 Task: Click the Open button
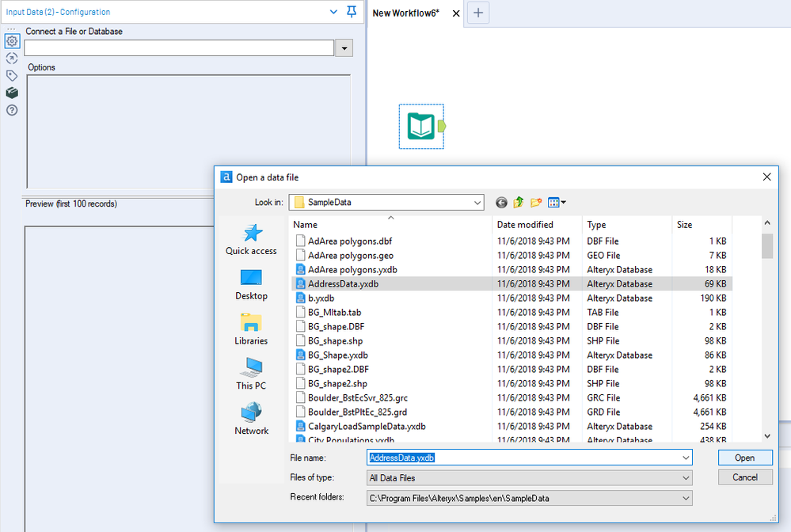745,458
